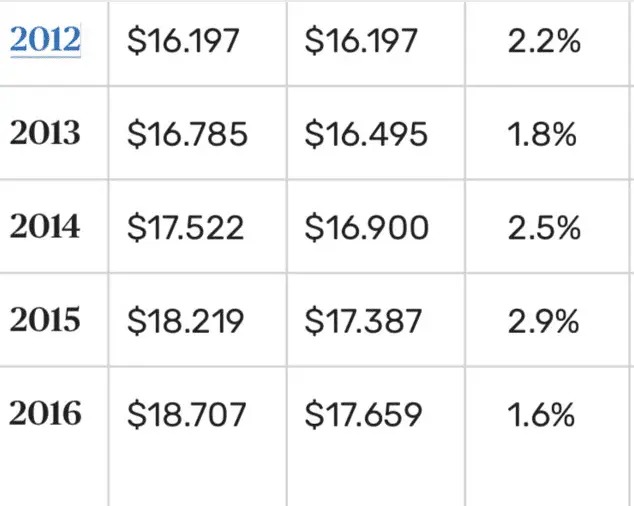The height and width of the screenshot is (506, 634).
Task: Click the 2016 row label
Action: point(45,413)
